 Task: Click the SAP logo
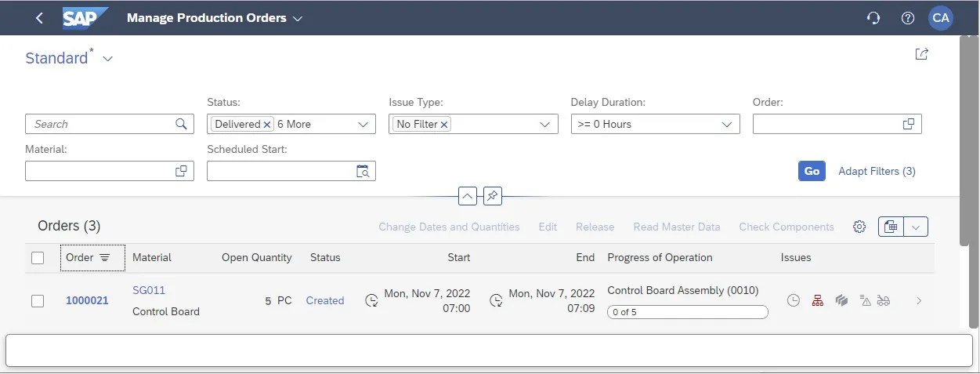[85, 17]
